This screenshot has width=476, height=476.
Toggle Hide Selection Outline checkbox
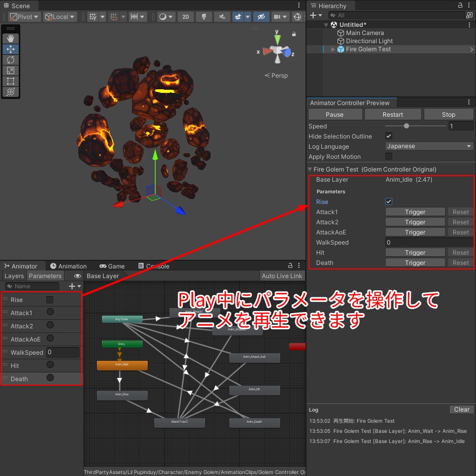[x=389, y=136]
